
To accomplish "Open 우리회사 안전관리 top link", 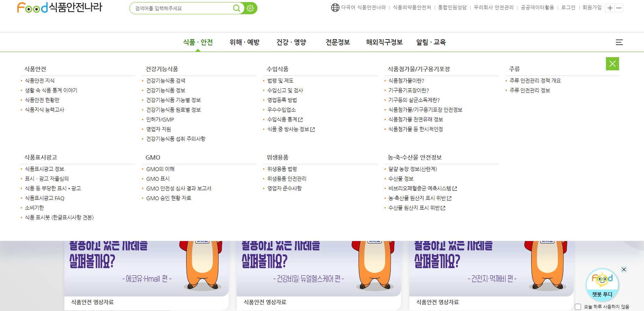I will click(493, 7).
